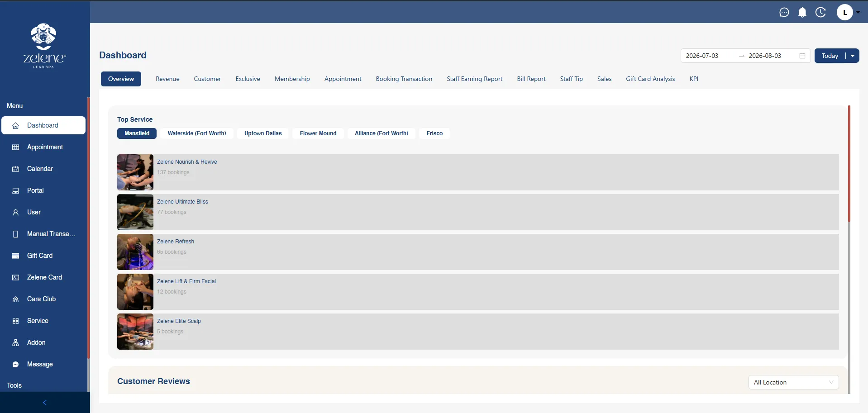Switch to the Customer tab
The image size is (868, 413).
[x=207, y=79]
